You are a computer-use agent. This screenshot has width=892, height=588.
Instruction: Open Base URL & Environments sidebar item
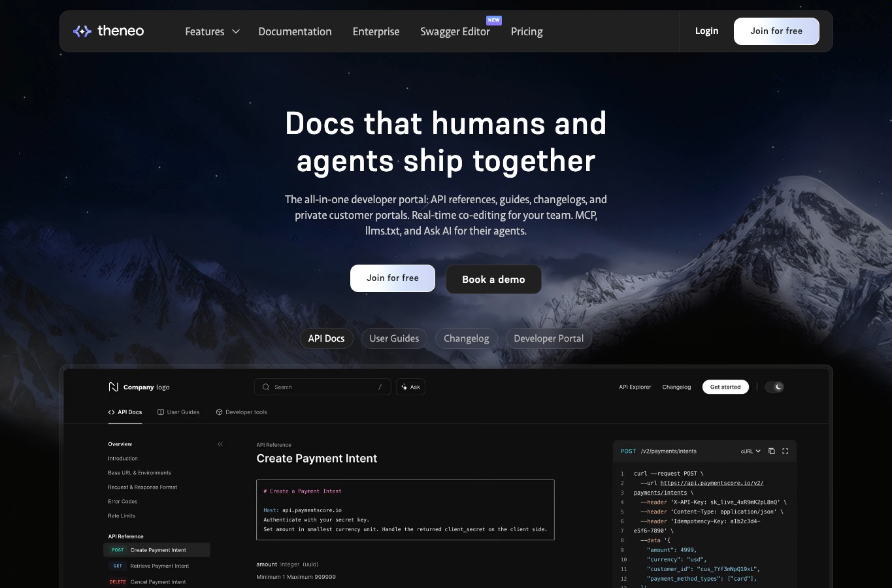click(139, 473)
